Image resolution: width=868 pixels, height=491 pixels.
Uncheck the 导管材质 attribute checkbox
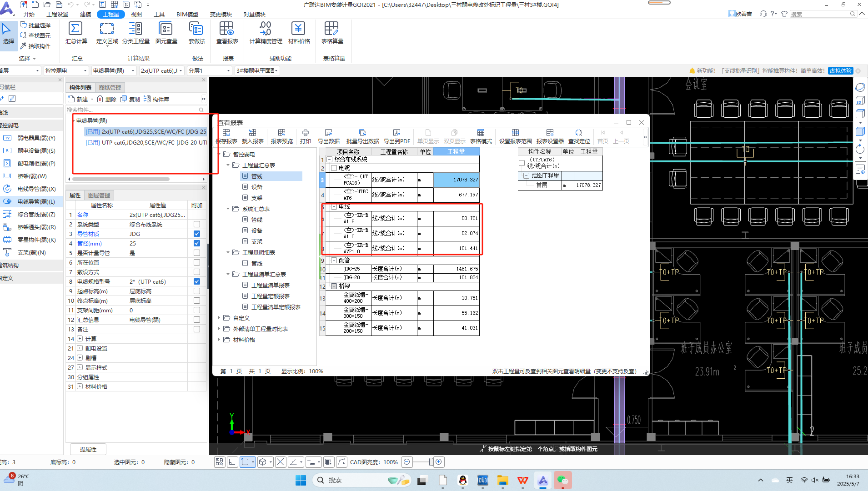(x=197, y=234)
